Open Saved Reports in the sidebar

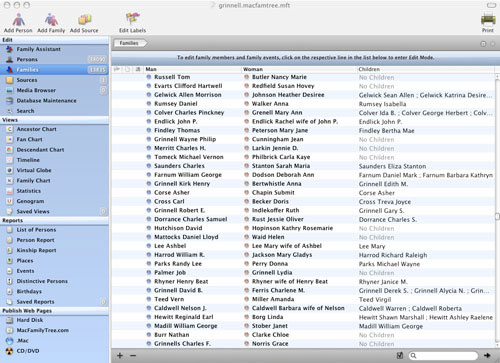pyautogui.click(x=54, y=302)
